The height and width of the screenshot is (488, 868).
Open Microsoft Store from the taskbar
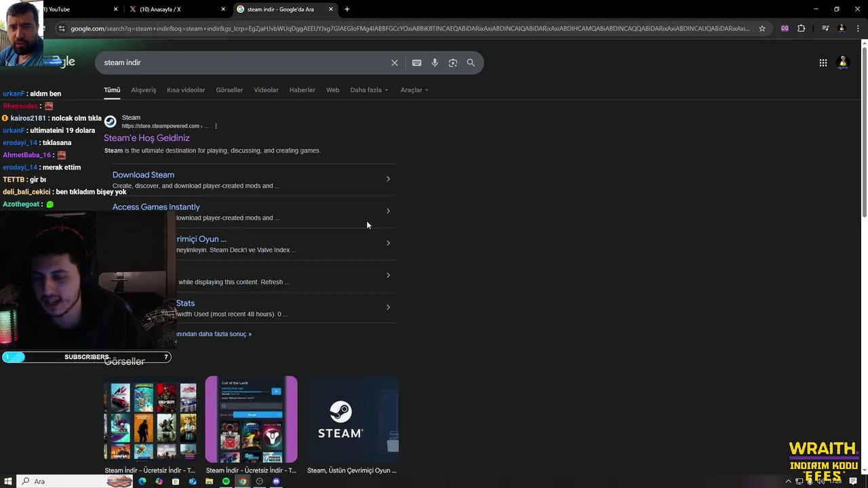[x=176, y=481]
